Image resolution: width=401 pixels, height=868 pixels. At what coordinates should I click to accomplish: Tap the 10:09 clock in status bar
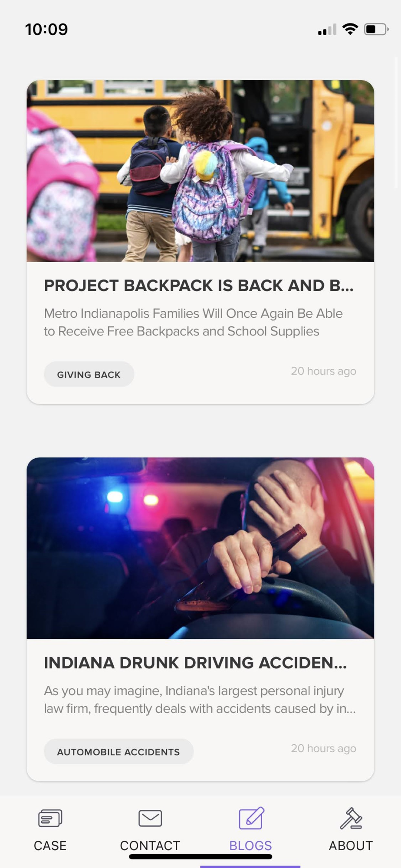tap(46, 30)
